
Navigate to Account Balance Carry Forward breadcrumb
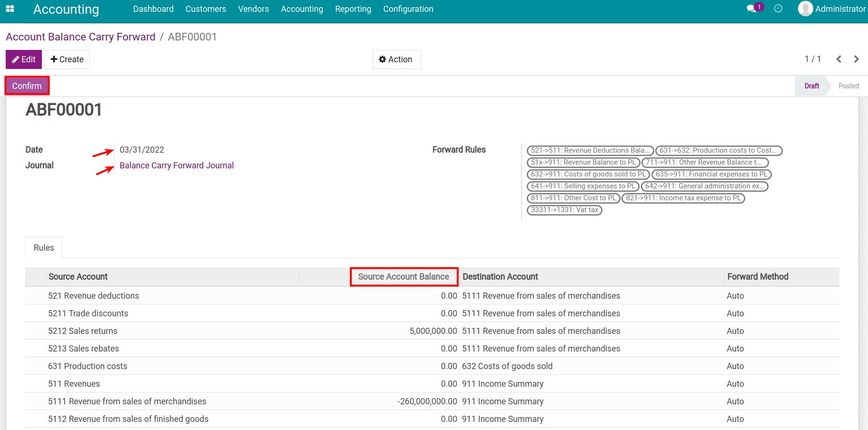[80, 37]
